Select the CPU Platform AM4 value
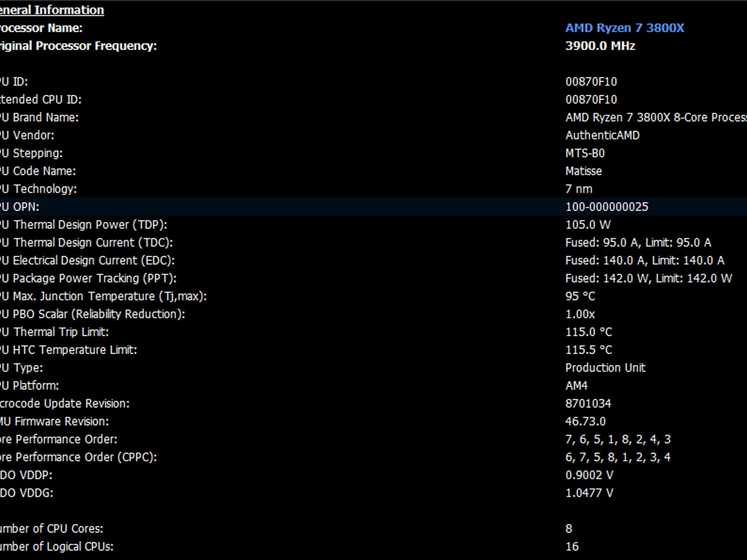 click(576, 385)
